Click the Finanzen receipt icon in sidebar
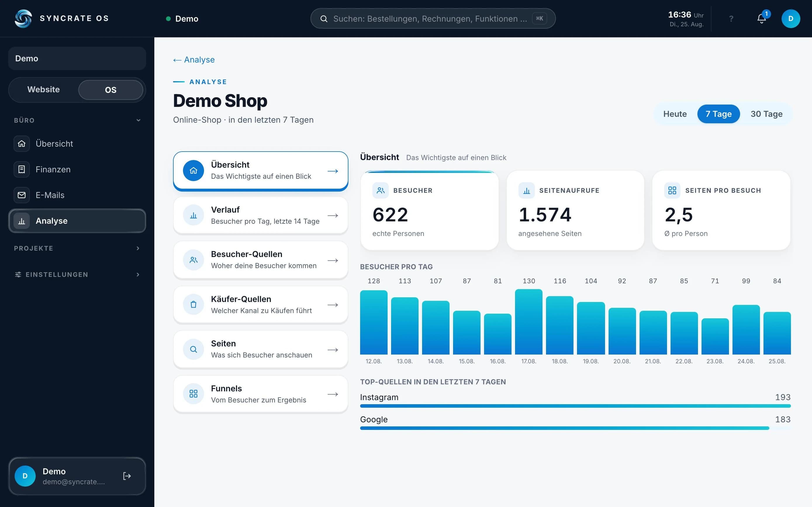Screen dimensions: 812x507 pos(21,169)
